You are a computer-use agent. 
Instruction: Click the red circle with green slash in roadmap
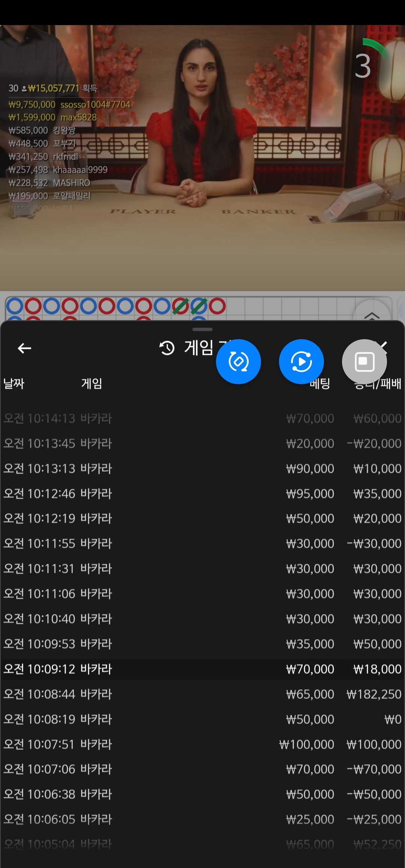pos(180,306)
